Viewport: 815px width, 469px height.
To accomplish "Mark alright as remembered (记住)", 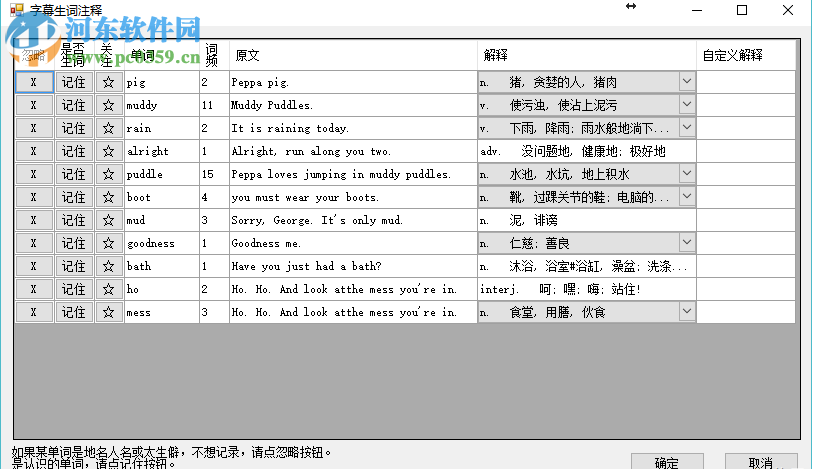I will 74,151.
